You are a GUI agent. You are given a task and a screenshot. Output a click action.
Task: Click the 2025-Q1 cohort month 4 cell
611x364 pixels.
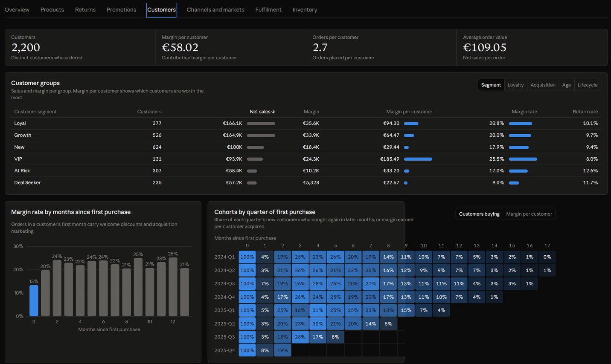coord(318,310)
